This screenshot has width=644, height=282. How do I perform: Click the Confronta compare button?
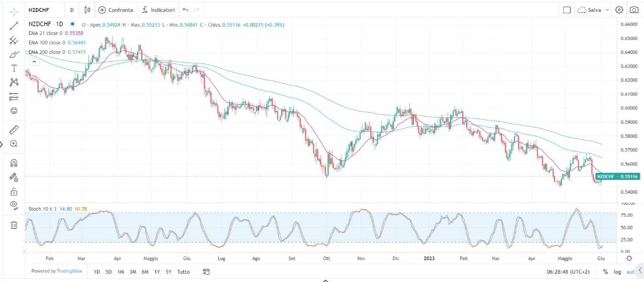click(x=116, y=10)
